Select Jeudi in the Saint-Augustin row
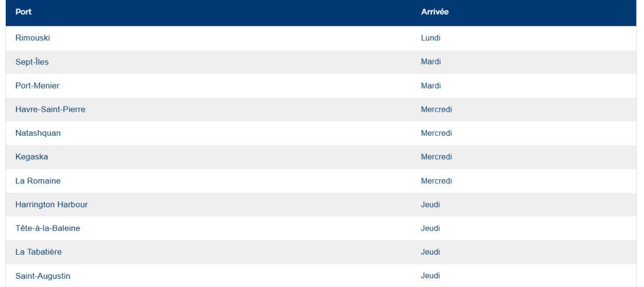Image resolution: width=644 pixels, height=287 pixels. point(430,276)
